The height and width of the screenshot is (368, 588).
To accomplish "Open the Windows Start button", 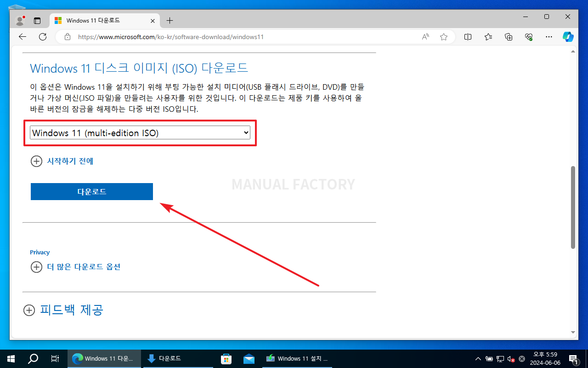I will coord(11,359).
